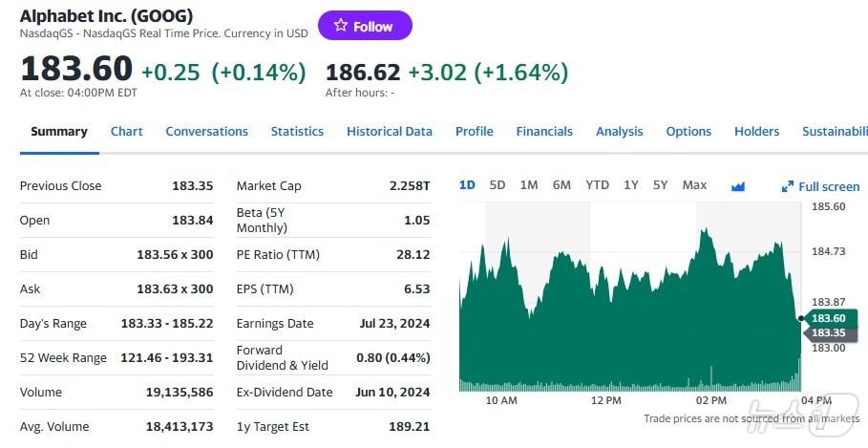The height and width of the screenshot is (448, 868).
Task: Set chart range to YTD
Action: tap(597, 185)
